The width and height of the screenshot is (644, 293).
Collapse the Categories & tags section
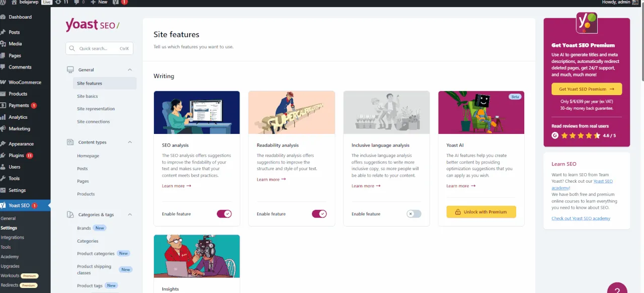tap(129, 214)
